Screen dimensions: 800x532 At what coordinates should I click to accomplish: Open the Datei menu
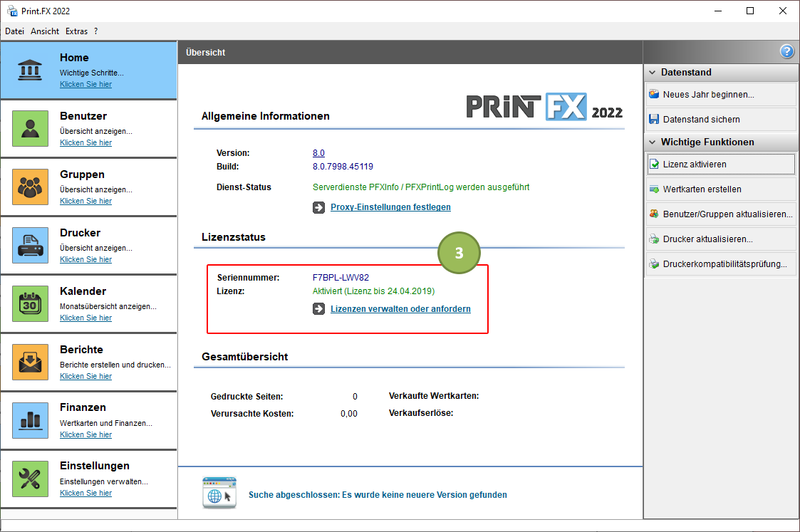[x=15, y=31]
